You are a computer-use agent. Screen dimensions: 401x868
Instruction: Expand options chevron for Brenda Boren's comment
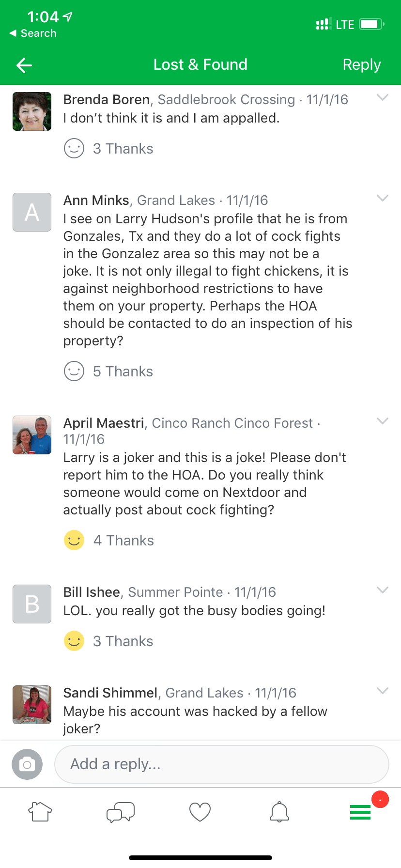[x=383, y=97]
